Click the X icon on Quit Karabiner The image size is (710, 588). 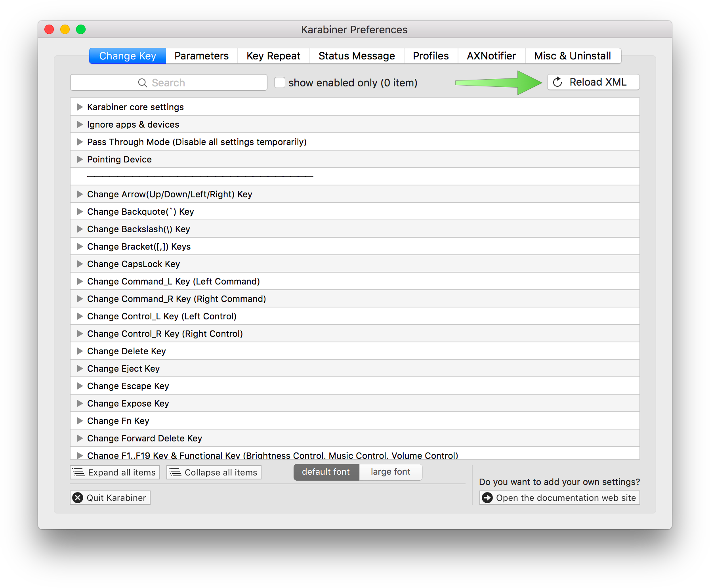pyautogui.click(x=78, y=498)
